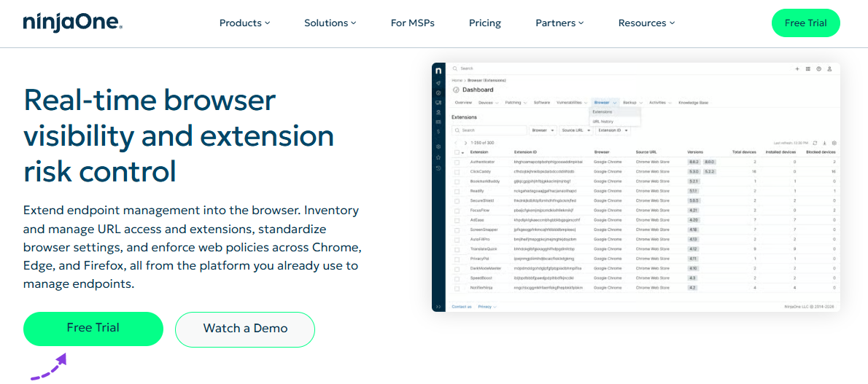Click the compass dashboard icon in sidebar
The image size is (868, 384).
pos(438,93)
